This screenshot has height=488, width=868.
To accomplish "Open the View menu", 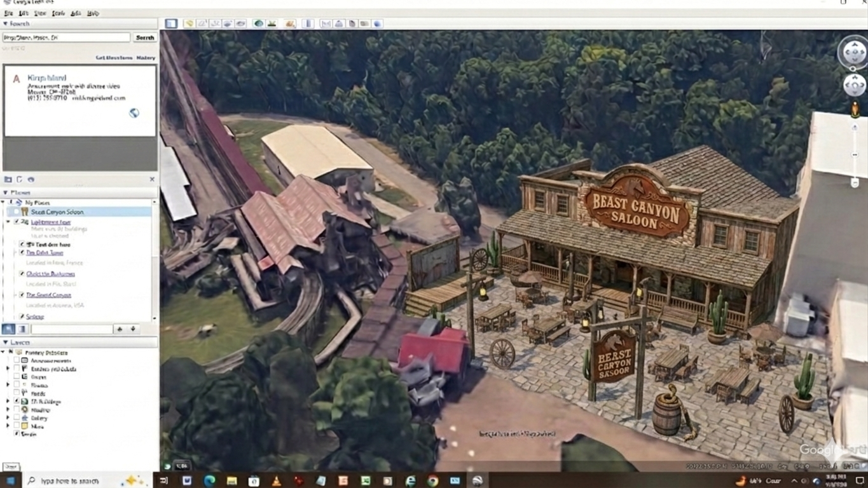I will [40, 13].
